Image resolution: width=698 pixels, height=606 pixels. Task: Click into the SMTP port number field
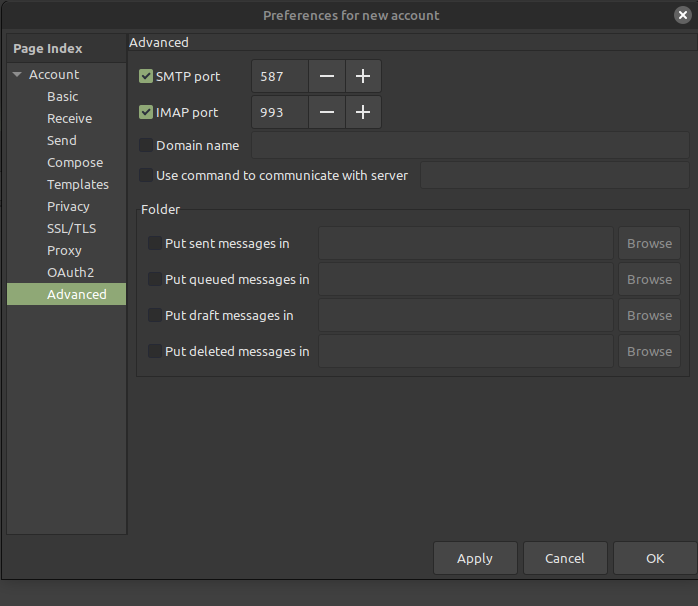point(280,76)
